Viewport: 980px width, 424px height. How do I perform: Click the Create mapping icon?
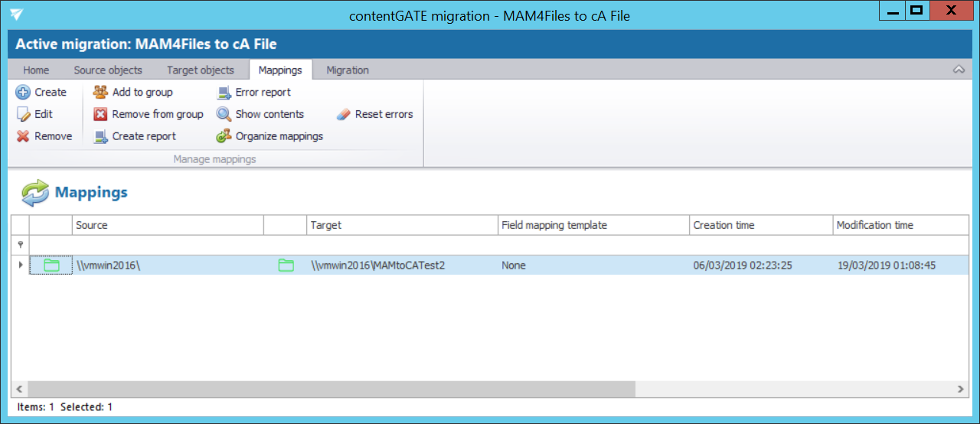pyautogui.click(x=23, y=93)
